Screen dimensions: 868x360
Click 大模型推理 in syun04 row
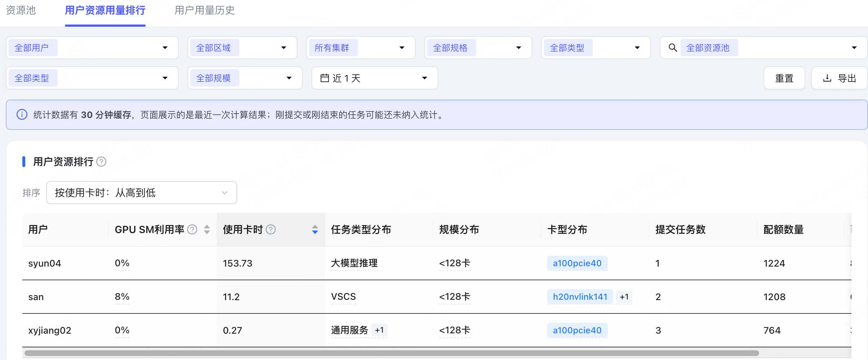[x=354, y=263]
